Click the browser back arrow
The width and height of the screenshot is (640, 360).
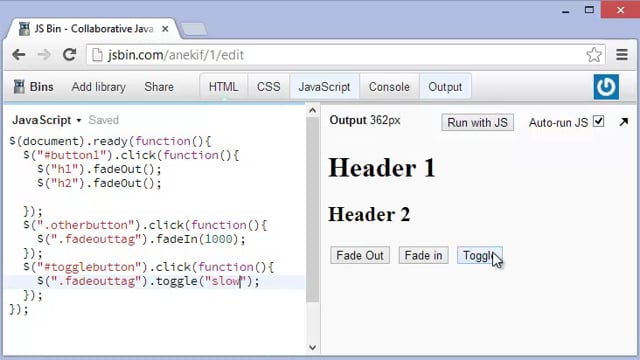pos(19,55)
